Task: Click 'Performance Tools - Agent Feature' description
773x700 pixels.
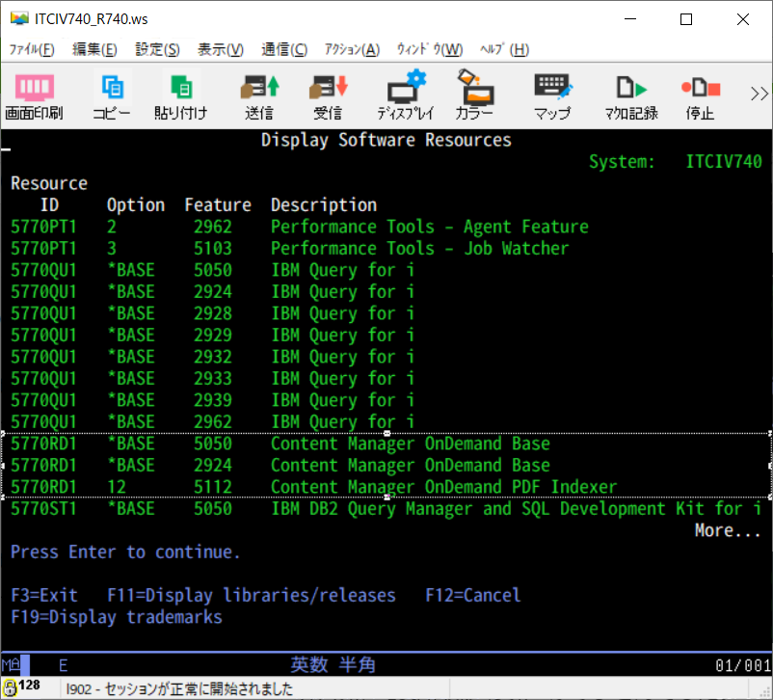Action: coord(429,227)
